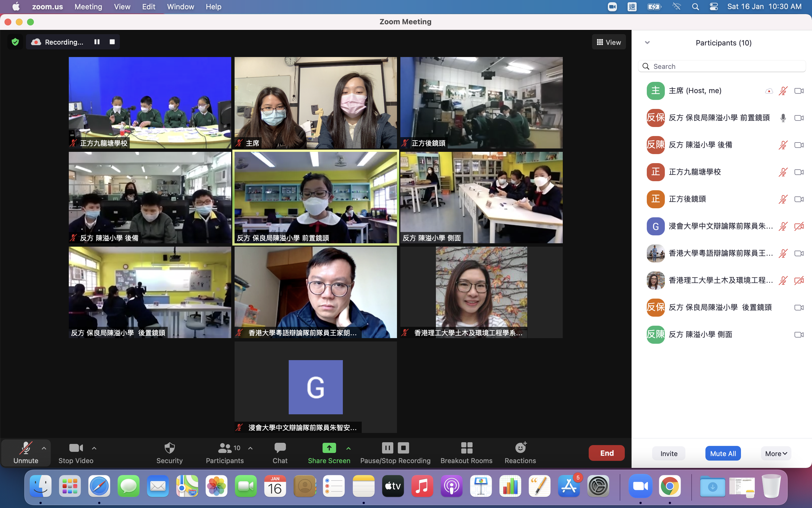Screen dimensions: 812x508
Task: Open the Edit menu
Action: (149, 7)
